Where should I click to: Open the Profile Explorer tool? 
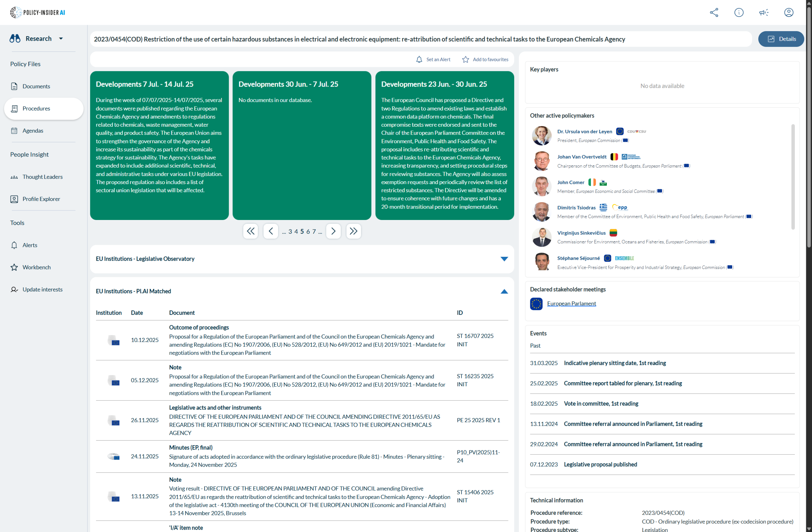pyautogui.click(x=41, y=199)
